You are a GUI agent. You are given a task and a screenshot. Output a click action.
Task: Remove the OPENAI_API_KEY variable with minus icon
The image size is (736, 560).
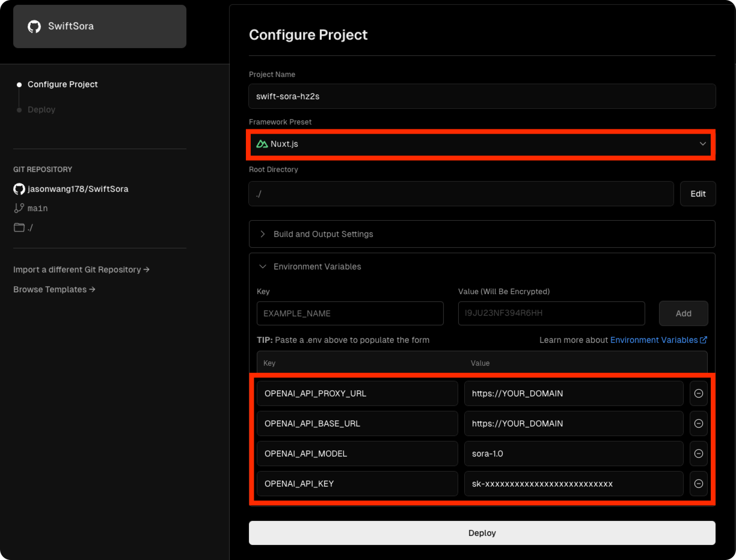[699, 484]
